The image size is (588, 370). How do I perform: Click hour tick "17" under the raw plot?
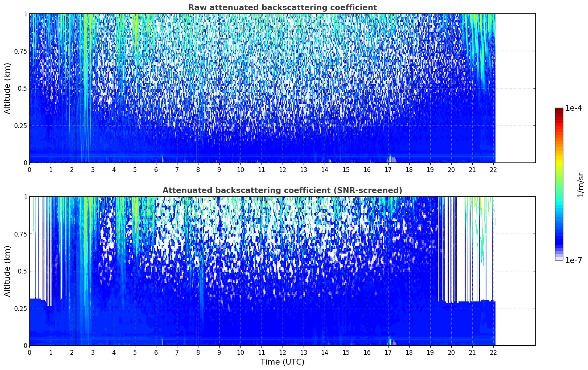point(388,169)
